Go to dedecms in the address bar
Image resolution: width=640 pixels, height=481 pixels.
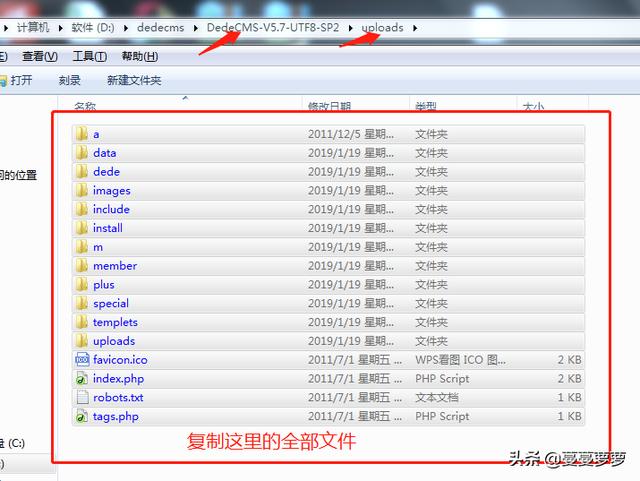(160, 27)
